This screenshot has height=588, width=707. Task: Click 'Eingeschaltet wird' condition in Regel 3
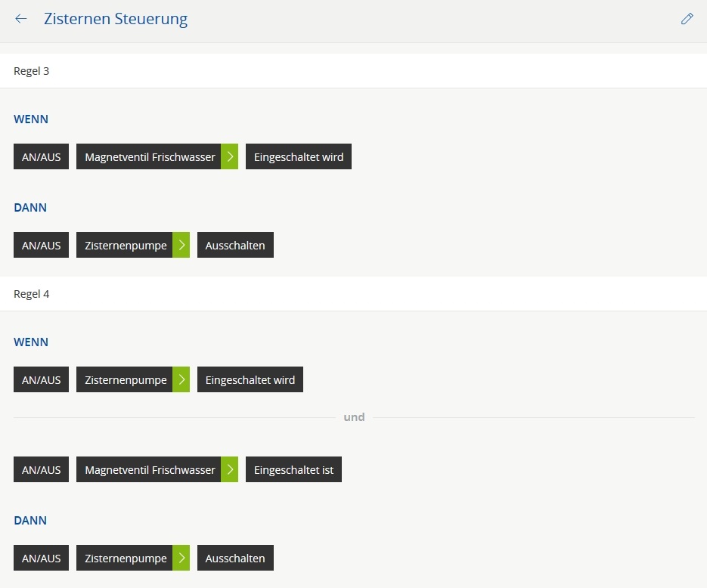point(298,157)
